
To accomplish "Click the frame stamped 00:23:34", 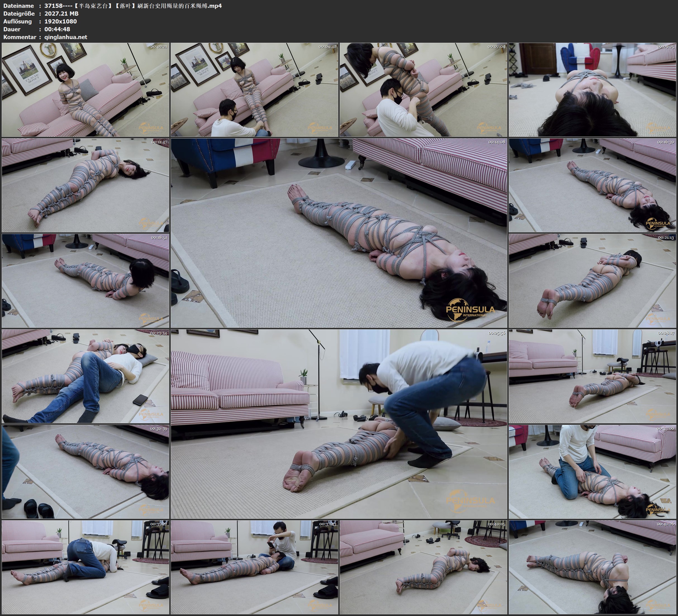I will point(85,376).
